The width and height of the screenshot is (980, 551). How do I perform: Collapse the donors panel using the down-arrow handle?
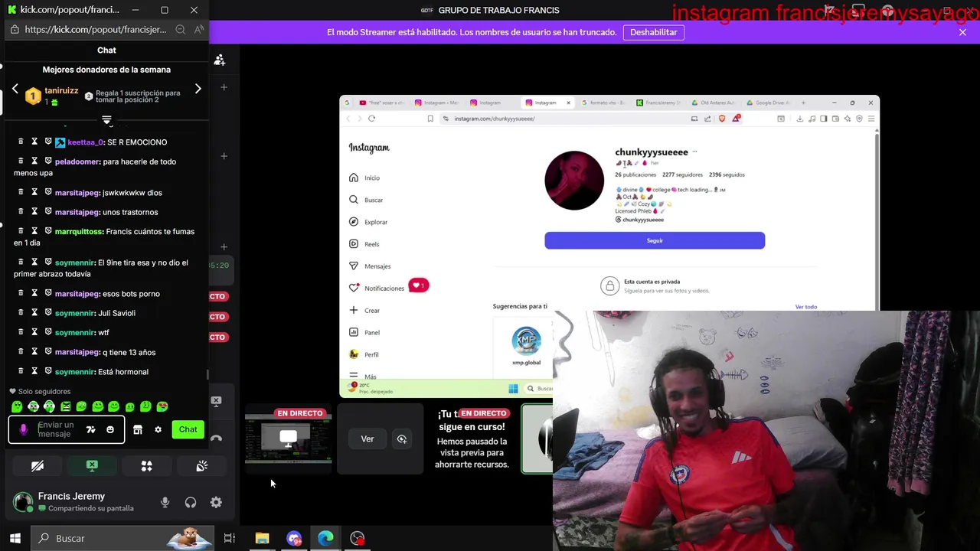106,120
